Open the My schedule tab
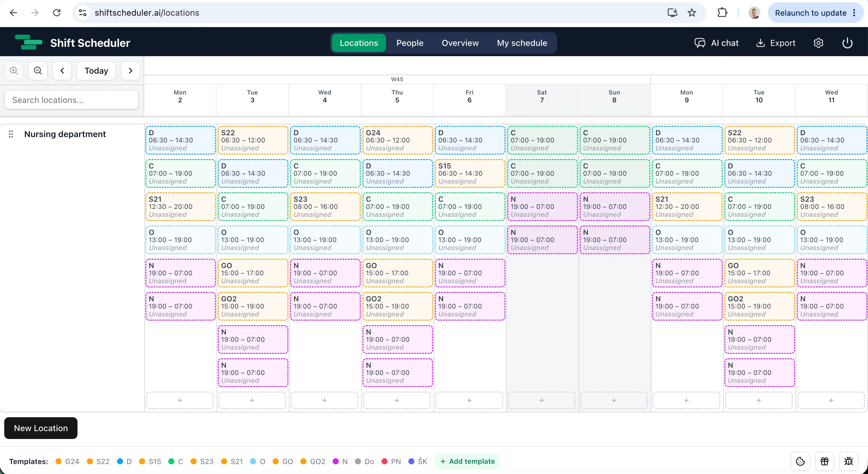The height and width of the screenshot is (474, 868). (x=522, y=43)
